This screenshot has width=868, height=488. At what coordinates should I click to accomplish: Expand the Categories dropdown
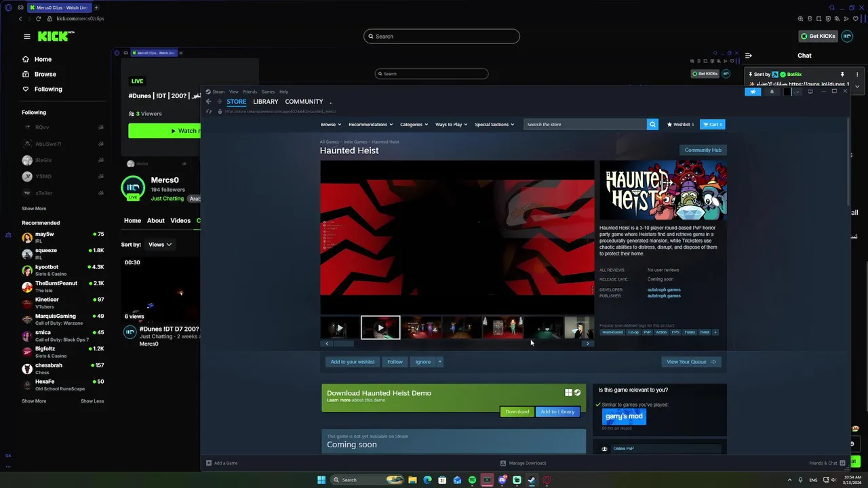point(414,125)
